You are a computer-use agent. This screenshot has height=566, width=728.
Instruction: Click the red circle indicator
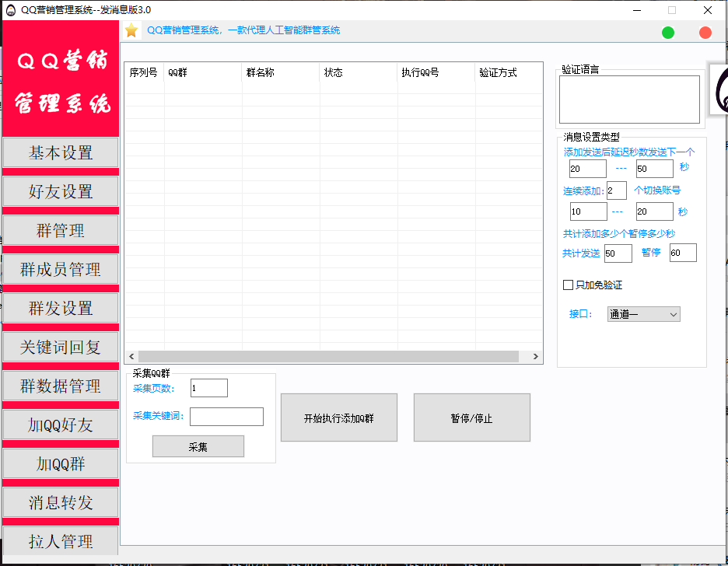705,33
